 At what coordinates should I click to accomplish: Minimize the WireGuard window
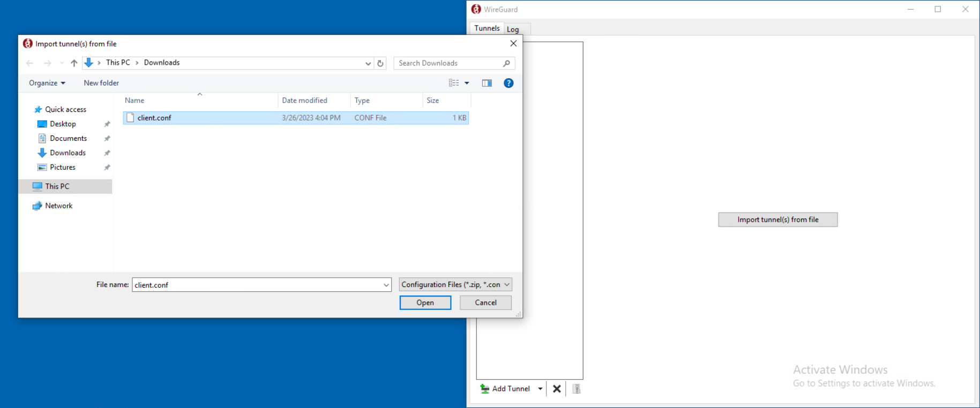910,9
